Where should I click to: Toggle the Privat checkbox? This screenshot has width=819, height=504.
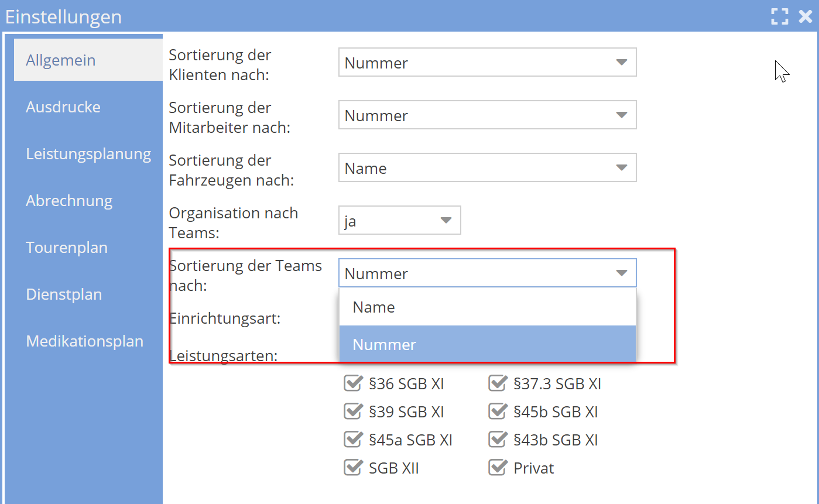pyautogui.click(x=498, y=468)
